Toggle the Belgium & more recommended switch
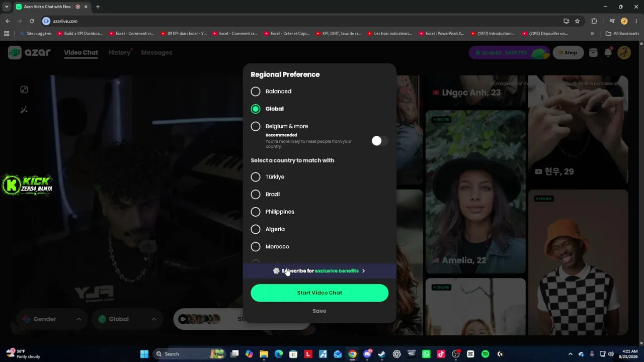The image size is (644, 362). click(379, 141)
